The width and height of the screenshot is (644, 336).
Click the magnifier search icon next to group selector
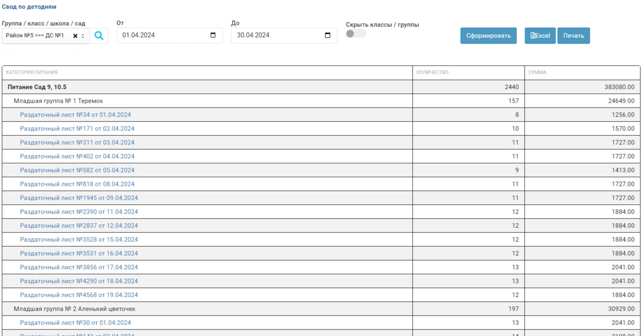tap(99, 35)
